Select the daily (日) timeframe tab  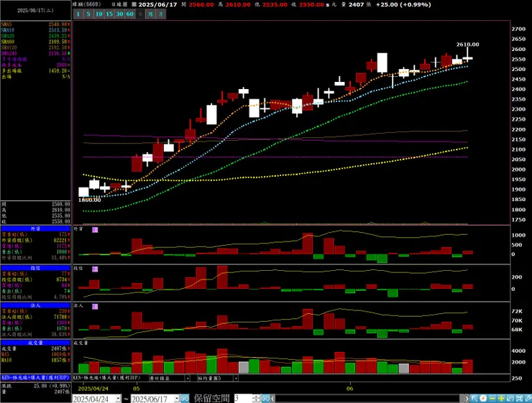140,14
